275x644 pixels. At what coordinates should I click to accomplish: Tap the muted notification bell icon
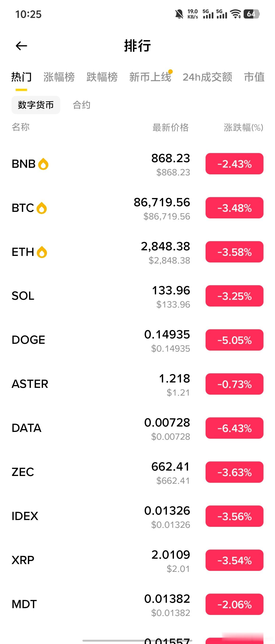coord(179,14)
